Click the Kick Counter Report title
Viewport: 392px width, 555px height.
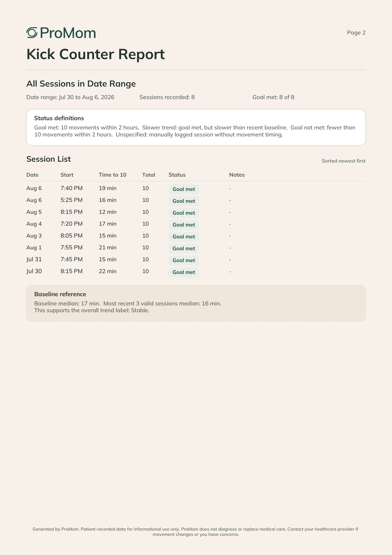pos(95,54)
